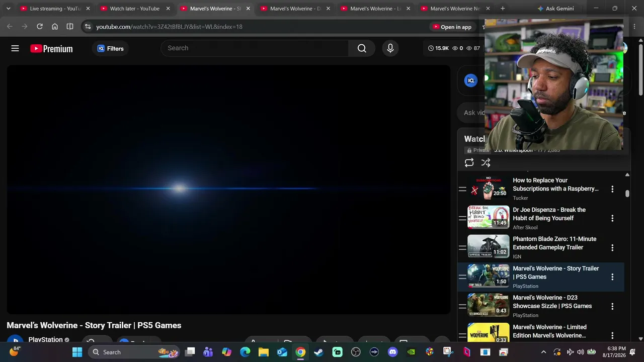The width and height of the screenshot is (644, 362).
Task: Play Marvel's Wolverine Limited Edition video
Action: point(549,331)
